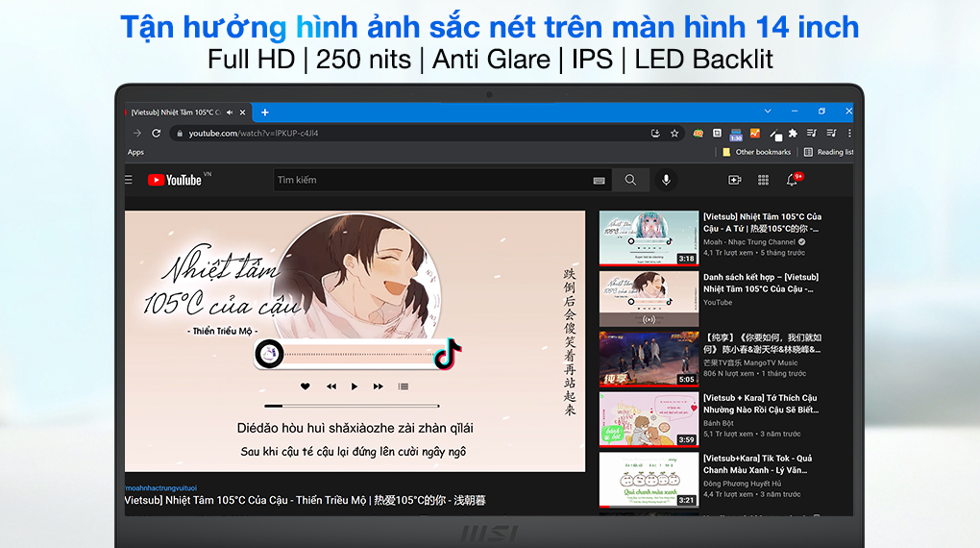The image size is (980, 548).
Task: Open the Tớ Thích Cậu Nhường Nào title
Action: pos(761,404)
